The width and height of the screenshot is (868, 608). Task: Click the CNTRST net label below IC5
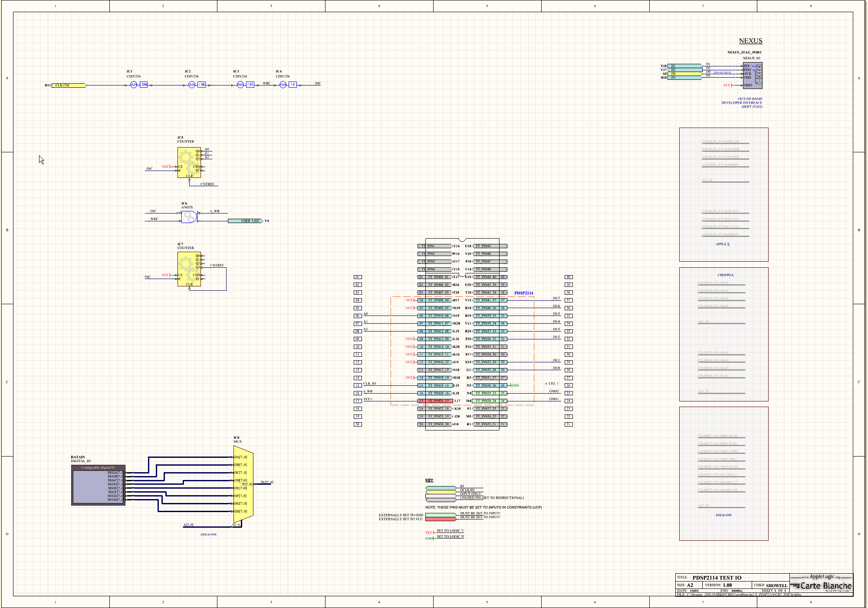point(207,184)
